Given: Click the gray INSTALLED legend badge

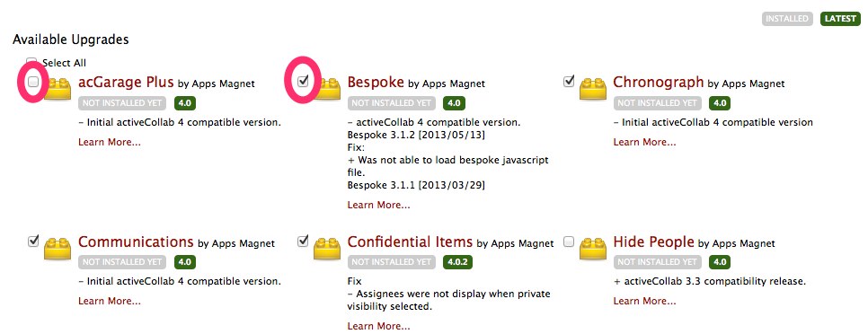Looking at the screenshot, I should pyautogui.click(x=787, y=19).
